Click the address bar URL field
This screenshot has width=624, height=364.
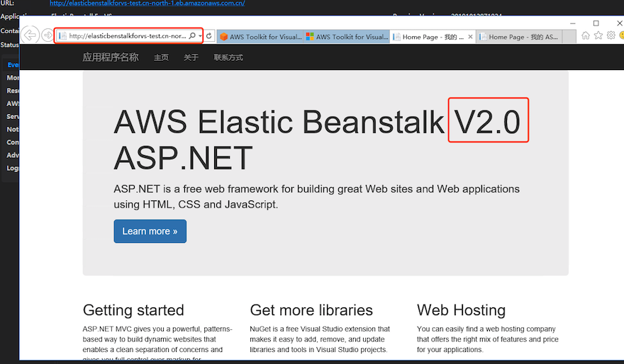[128, 36]
